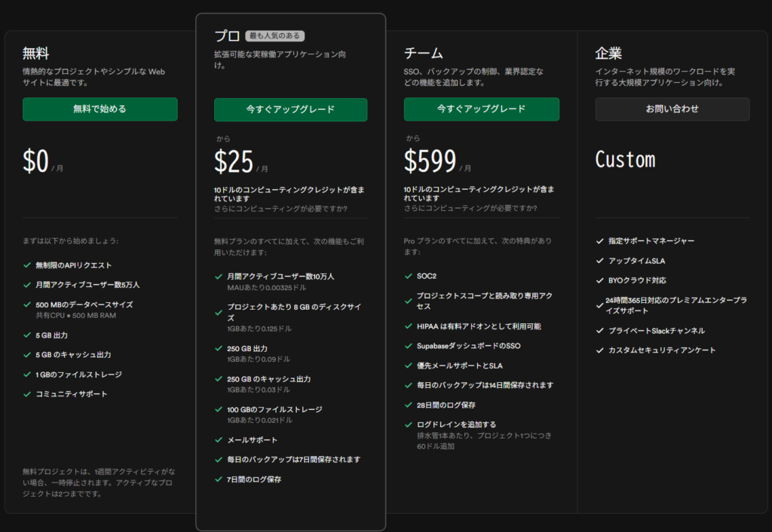Open チーム plan's さらにコンピューティングが必要ですか? link

[470, 208]
